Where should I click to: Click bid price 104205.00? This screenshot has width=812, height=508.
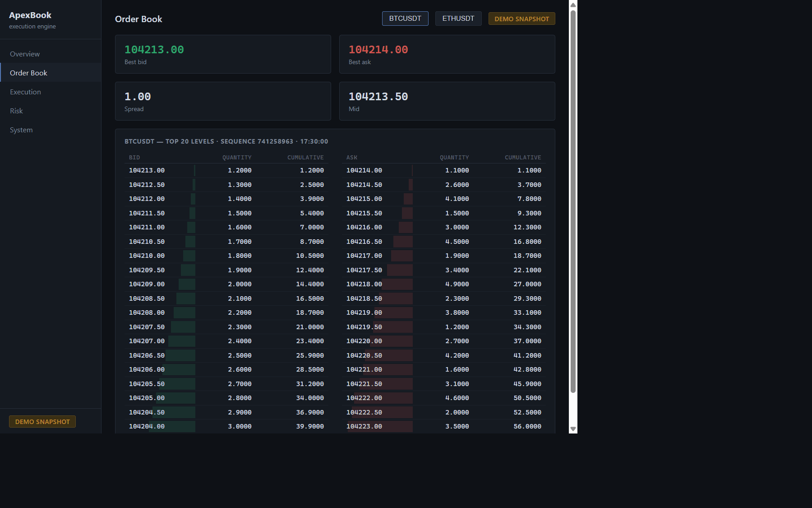[x=147, y=398]
